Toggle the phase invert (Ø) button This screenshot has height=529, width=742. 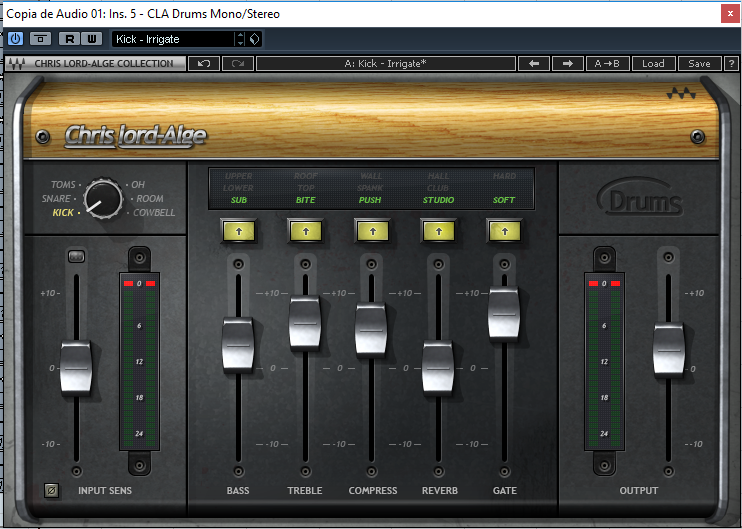click(x=51, y=491)
